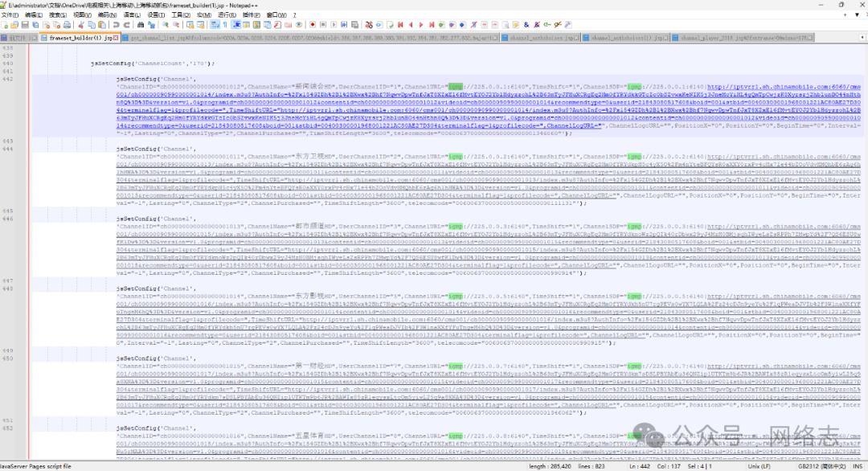The image size is (868, 471).
Task: Click line number 446 in the margin
Action: [8, 219]
